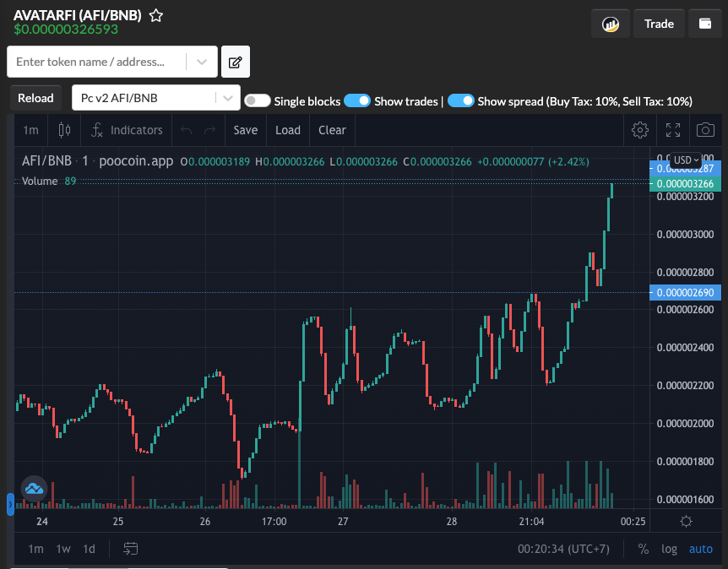Click the edit token list icon

coord(236,62)
